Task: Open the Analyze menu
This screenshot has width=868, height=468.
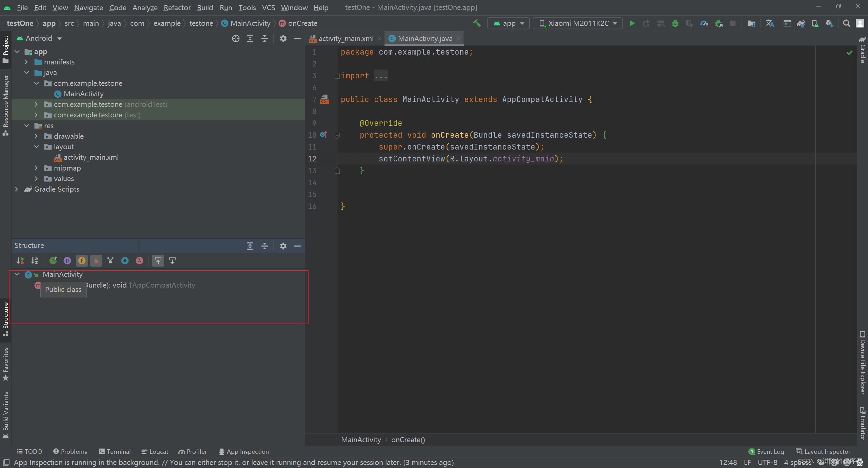Action: pyautogui.click(x=145, y=7)
